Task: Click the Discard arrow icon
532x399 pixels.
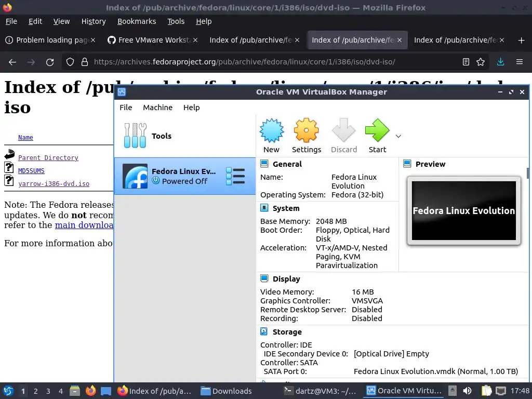Action: click(344, 130)
